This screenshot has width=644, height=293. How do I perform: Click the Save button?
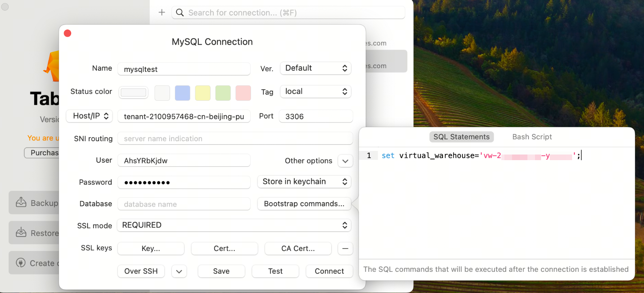tap(221, 271)
